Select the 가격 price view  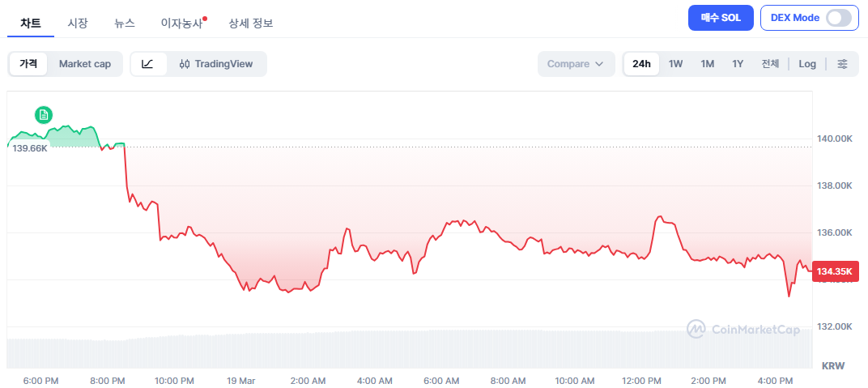(28, 64)
